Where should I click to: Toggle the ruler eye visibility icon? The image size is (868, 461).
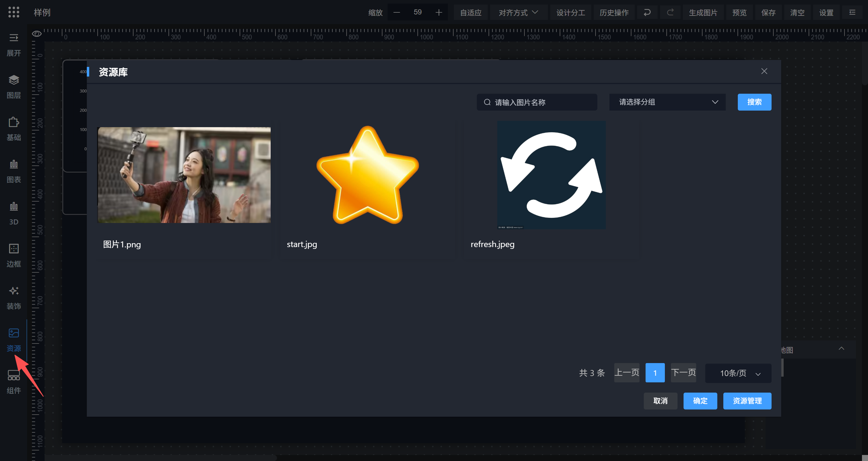(x=37, y=34)
